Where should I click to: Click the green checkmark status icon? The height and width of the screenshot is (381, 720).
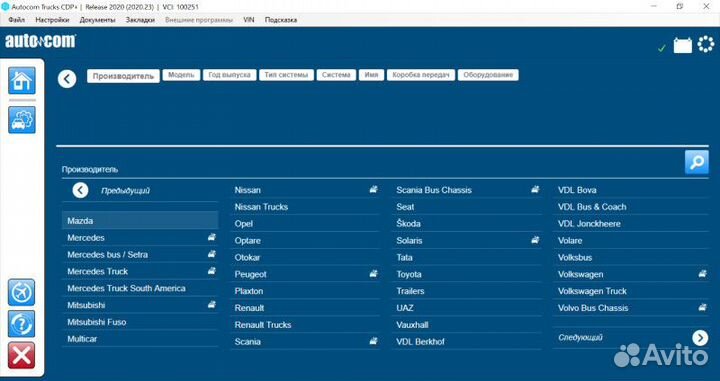coord(662,48)
